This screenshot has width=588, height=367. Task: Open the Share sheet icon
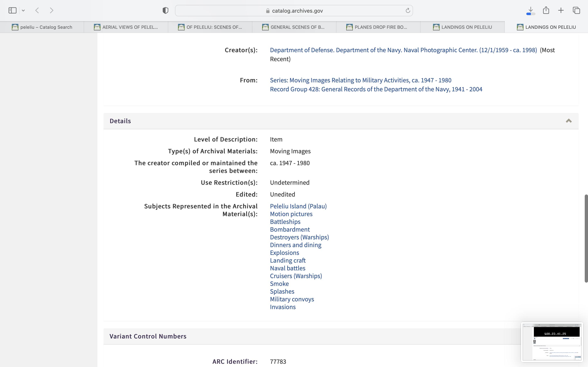pos(546,10)
